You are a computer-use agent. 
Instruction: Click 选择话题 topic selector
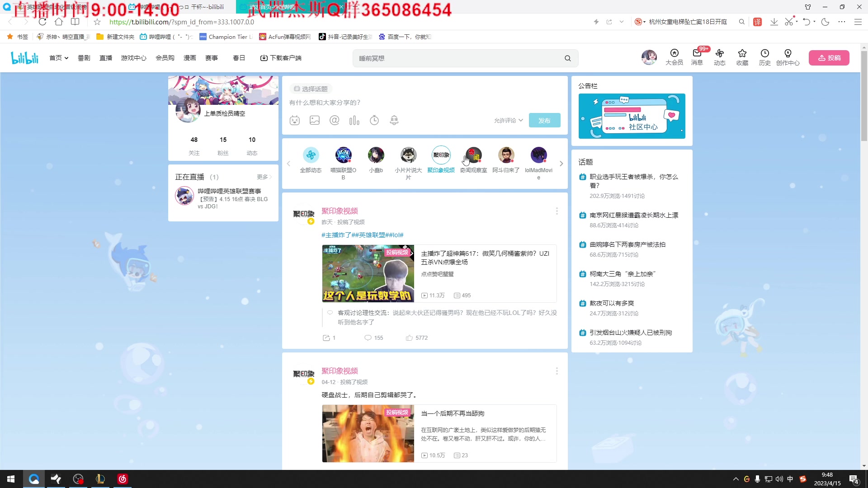pos(311,89)
